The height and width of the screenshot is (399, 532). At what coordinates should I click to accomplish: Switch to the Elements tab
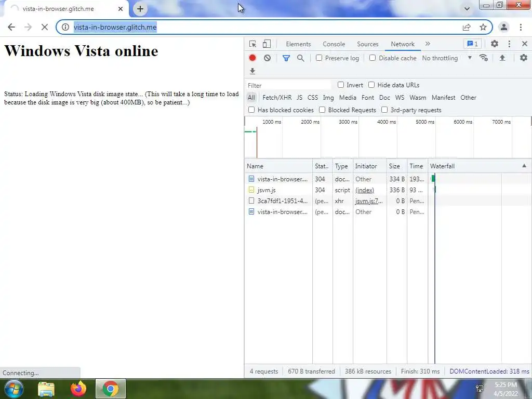(298, 44)
